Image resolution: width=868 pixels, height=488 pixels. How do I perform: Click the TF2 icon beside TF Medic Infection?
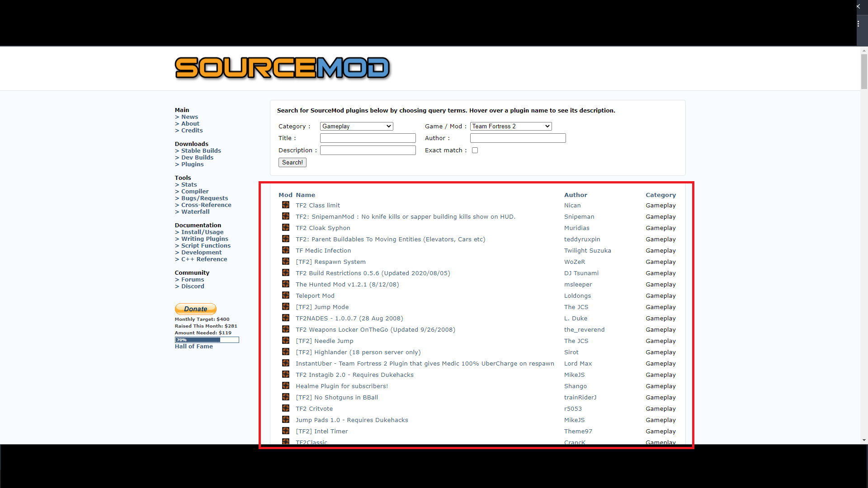coord(286,250)
